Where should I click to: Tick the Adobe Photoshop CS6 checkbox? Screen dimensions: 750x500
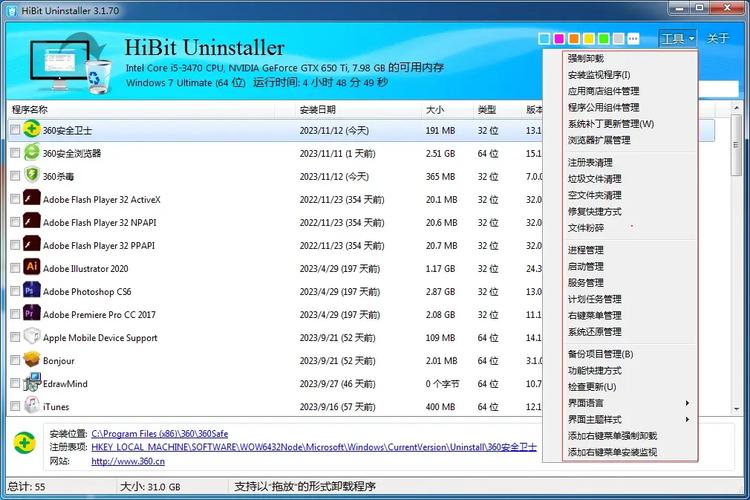pos(15,290)
